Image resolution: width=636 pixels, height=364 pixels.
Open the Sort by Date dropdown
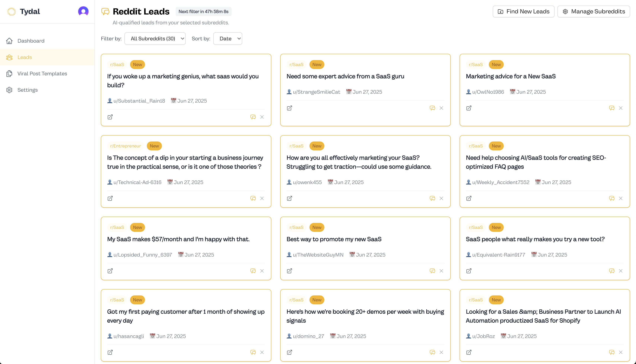(x=227, y=38)
